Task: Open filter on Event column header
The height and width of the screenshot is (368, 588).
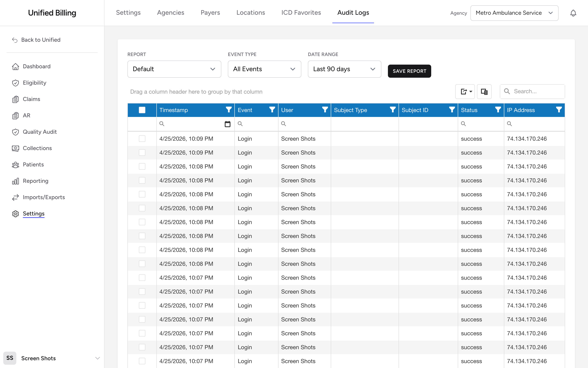Action: (x=272, y=110)
